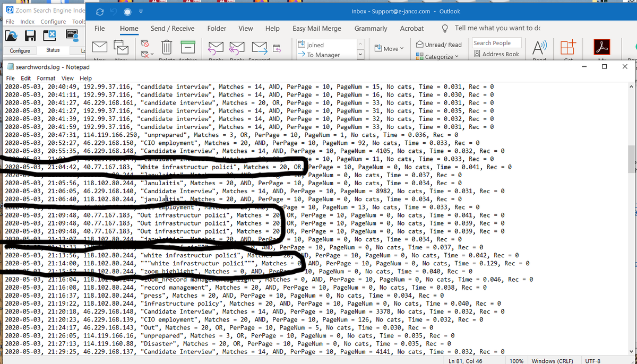Screen dimensions: 637x364
Task: Open the Move dropdown in Outlook
Action: (x=389, y=48)
